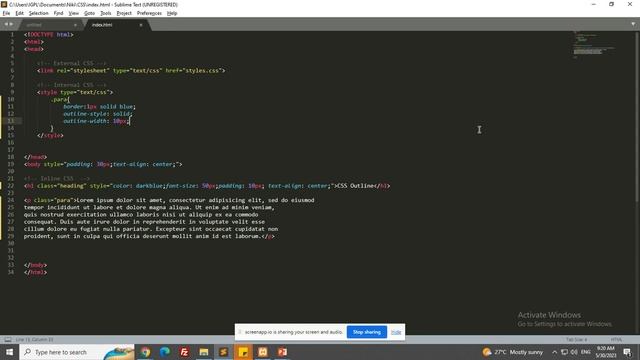The width and height of the screenshot is (640, 360).
Task: Click the code minimap preview
Action: pyautogui.click(x=594, y=44)
